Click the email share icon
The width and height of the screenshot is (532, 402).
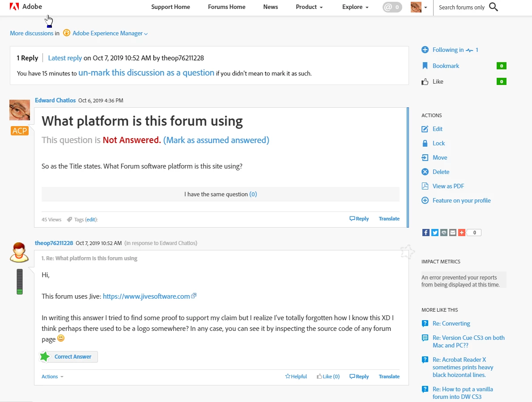[x=453, y=233]
